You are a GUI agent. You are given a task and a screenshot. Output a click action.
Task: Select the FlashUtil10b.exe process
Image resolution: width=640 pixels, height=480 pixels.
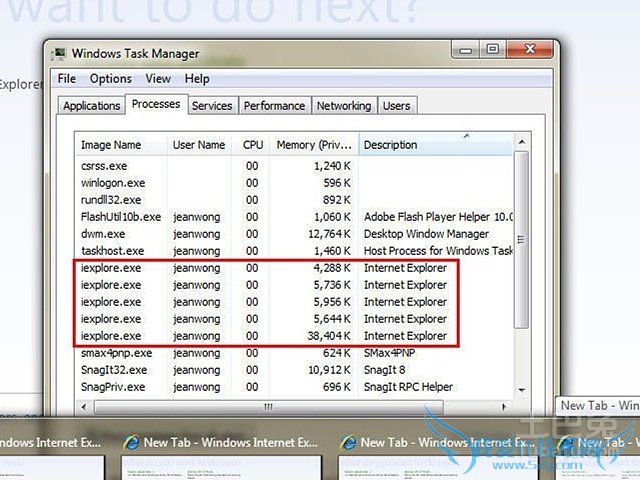294,217
